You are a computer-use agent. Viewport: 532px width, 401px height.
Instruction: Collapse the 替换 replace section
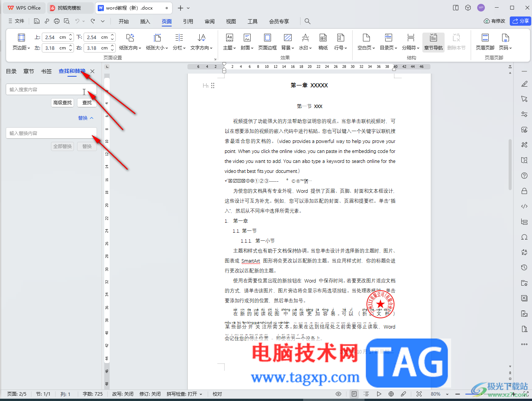click(x=86, y=118)
